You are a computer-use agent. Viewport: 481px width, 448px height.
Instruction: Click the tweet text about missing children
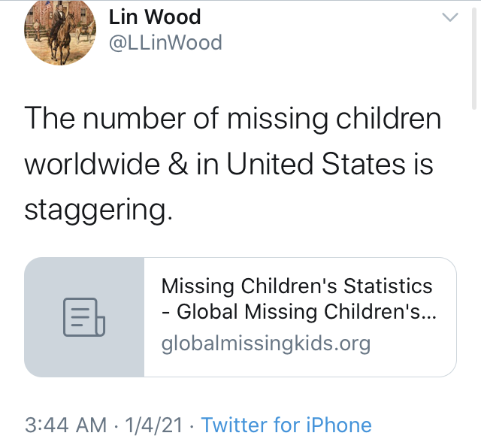(233, 164)
